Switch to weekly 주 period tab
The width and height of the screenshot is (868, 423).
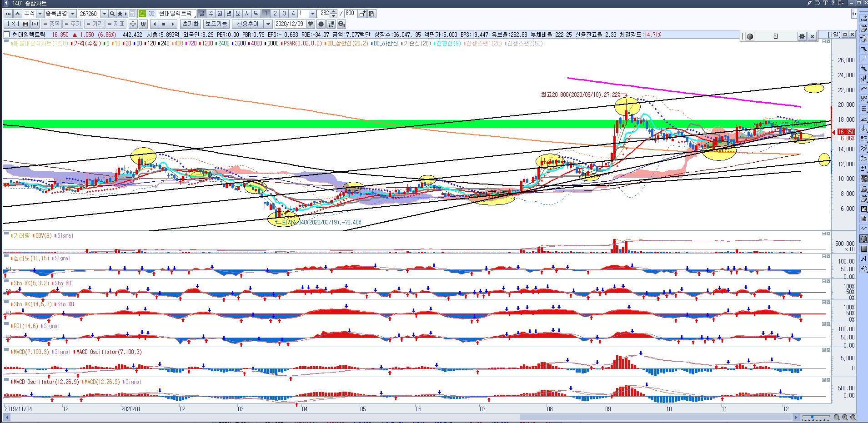[x=211, y=14]
